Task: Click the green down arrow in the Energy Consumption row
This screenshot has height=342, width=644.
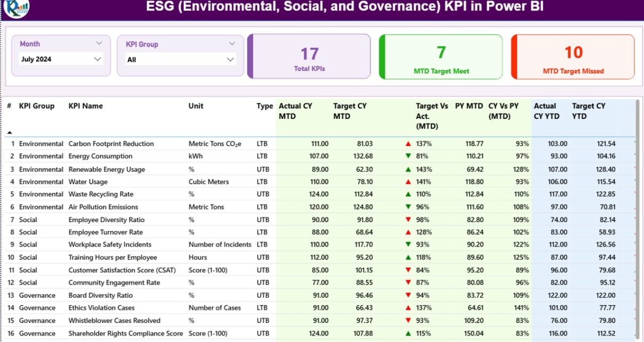Action: (408, 156)
